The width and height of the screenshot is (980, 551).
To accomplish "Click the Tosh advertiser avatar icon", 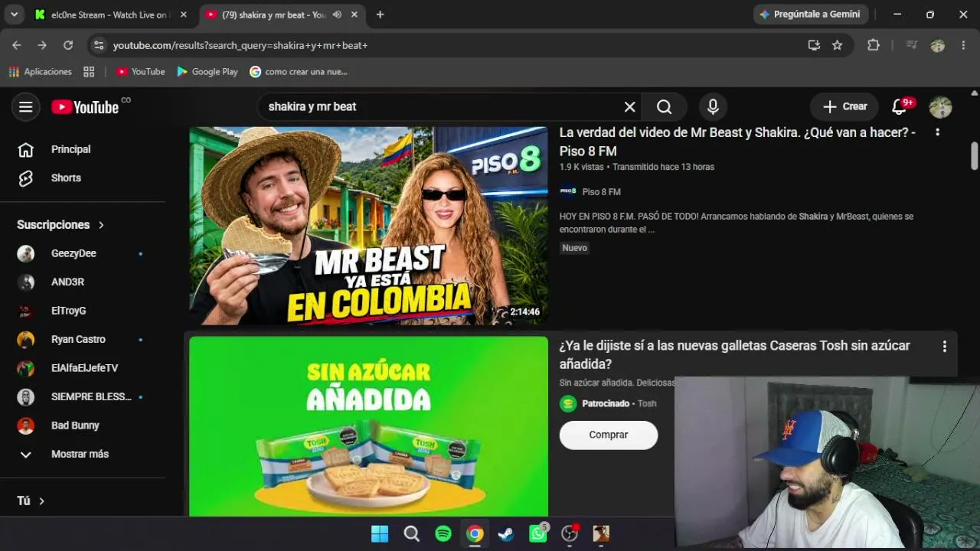I will tap(568, 404).
